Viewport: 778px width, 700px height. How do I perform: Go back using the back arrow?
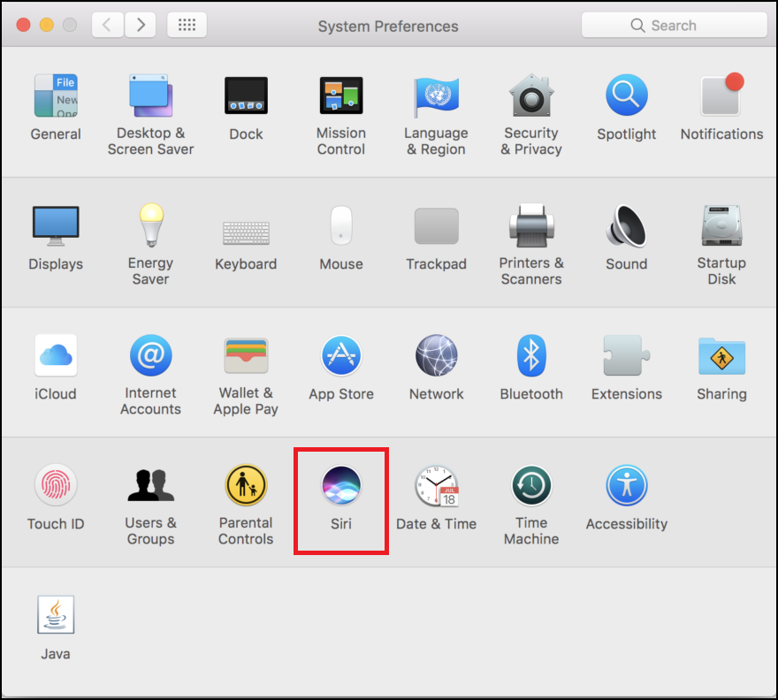[107, 25]
